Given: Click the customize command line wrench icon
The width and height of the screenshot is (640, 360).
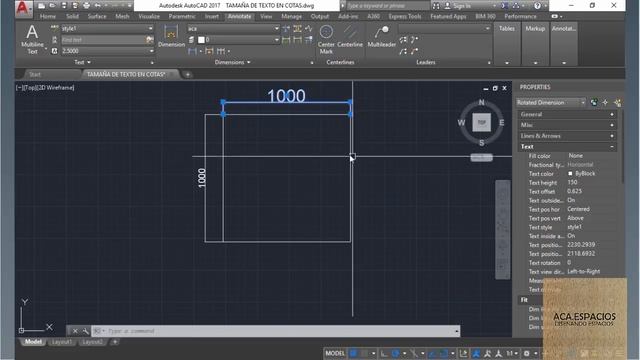Looking at the screenshot, I should (85, 331).
